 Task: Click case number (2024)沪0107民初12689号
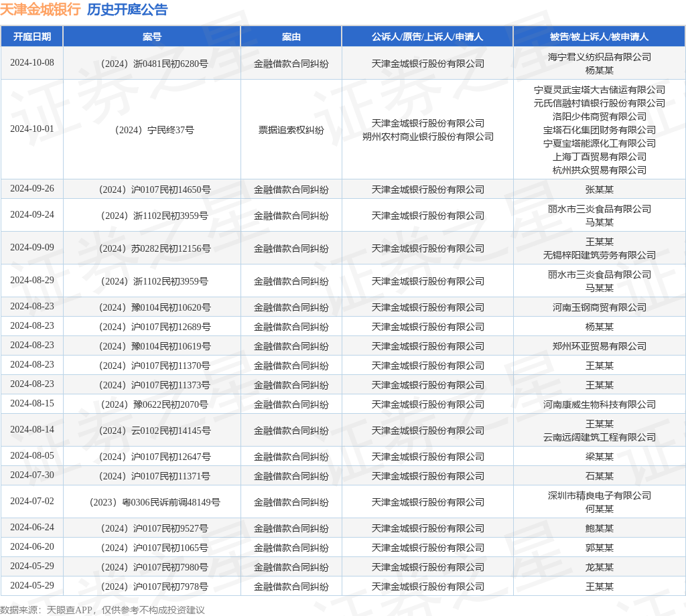point(155,327)
